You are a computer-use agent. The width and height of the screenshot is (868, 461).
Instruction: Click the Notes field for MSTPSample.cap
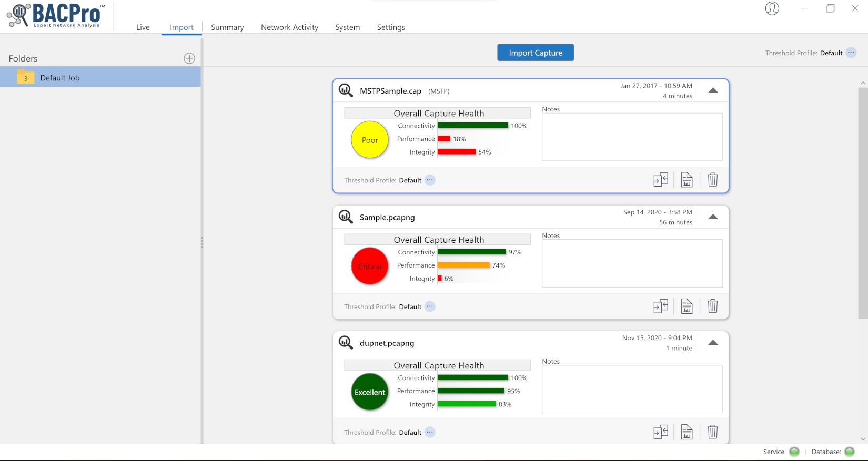[632, 137]
